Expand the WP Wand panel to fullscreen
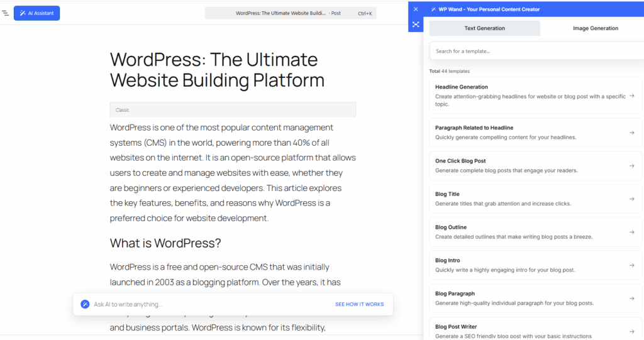Viewport: 644px width, 340px height. pos(416,25)
